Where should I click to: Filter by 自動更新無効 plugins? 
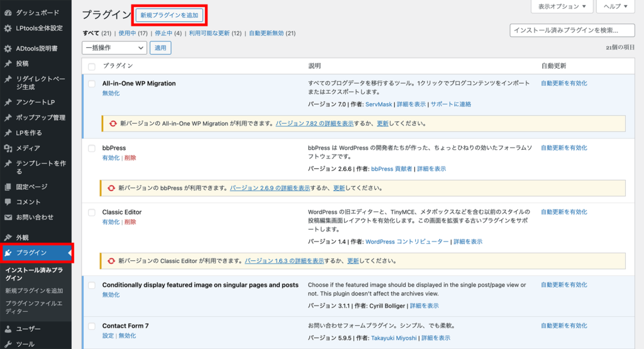[x=266, y=33]
